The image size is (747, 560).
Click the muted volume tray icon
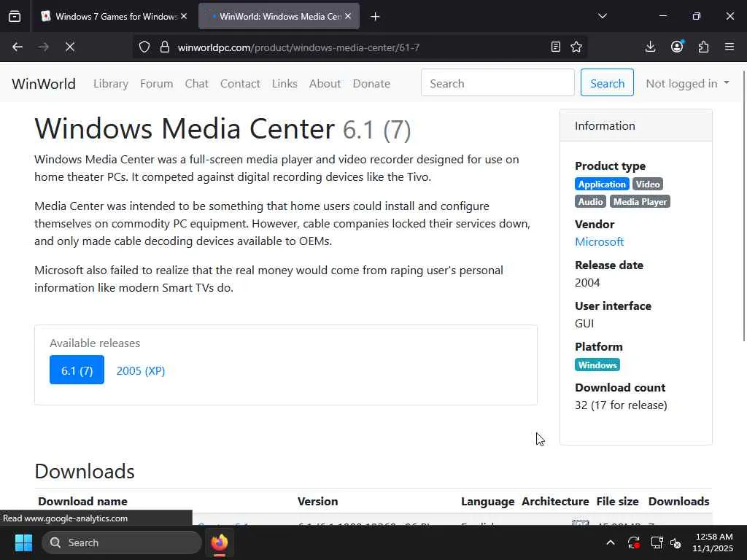(676, 542)
